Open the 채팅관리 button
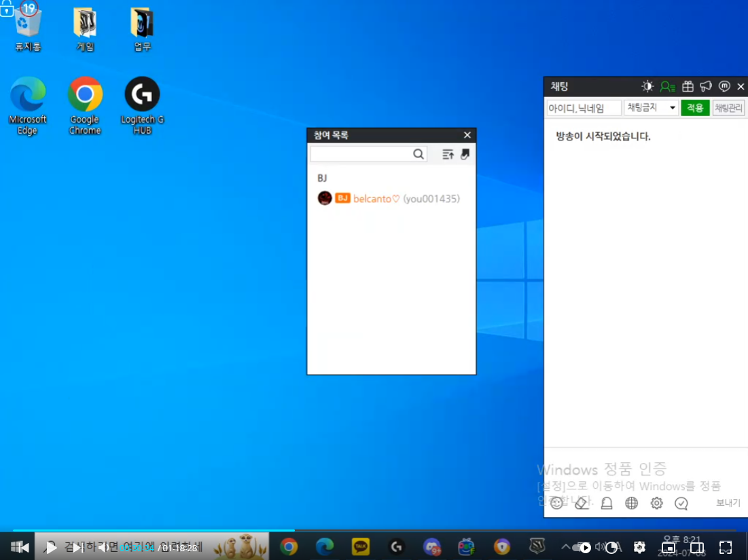The height and width of the screenshot is (560, 748). (728, 108)
